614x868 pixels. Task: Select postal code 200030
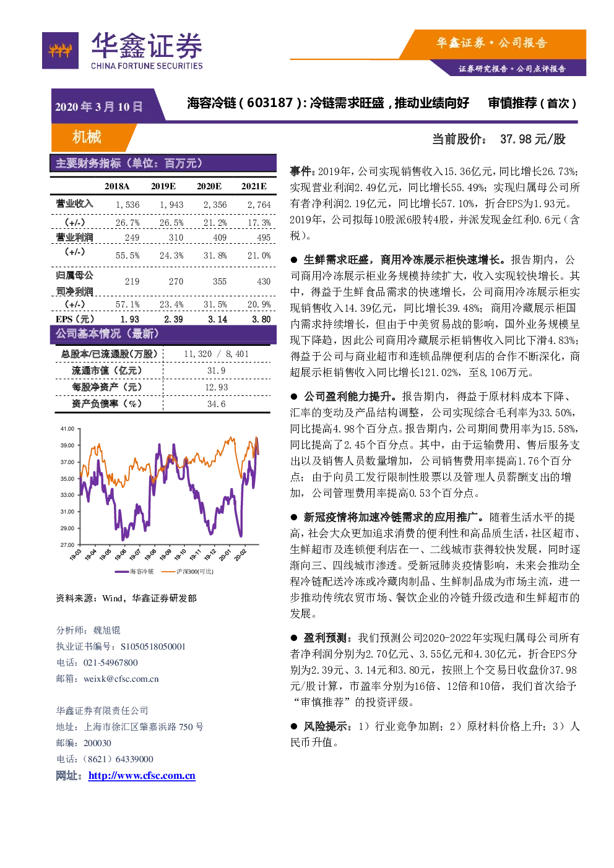click(x=97, y=743)
